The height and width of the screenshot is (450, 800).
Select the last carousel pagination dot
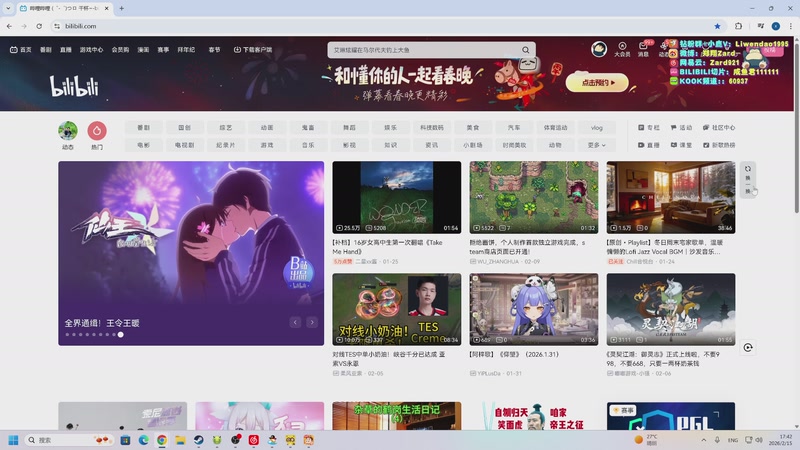[x=120, y=335]
